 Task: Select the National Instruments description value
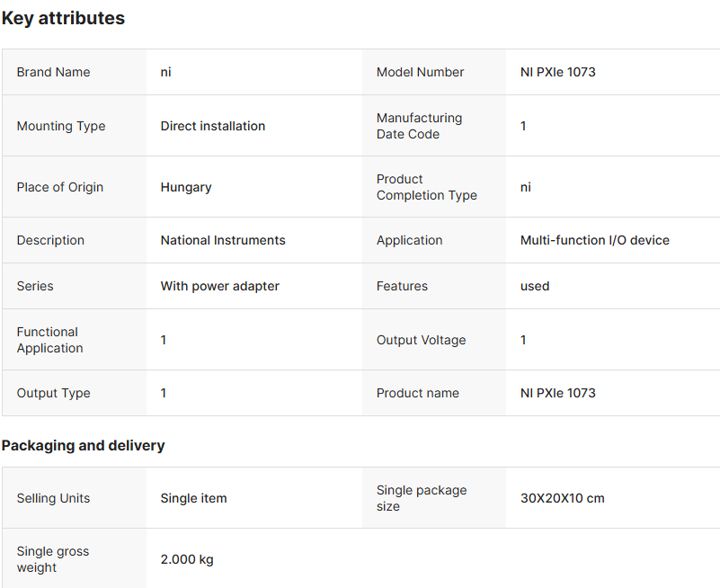click(x=223, y=240)
